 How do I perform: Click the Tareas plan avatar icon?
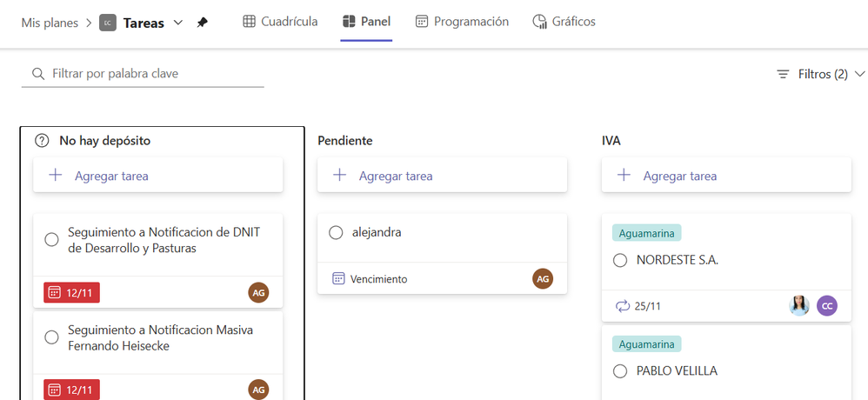click(108, 23)
